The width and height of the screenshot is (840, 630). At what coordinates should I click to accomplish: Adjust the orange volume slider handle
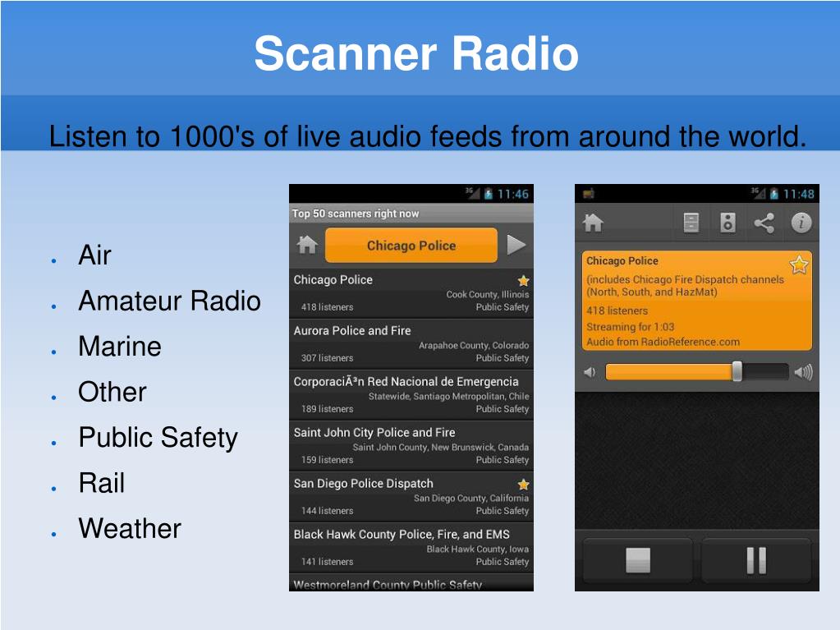[737, 371]
